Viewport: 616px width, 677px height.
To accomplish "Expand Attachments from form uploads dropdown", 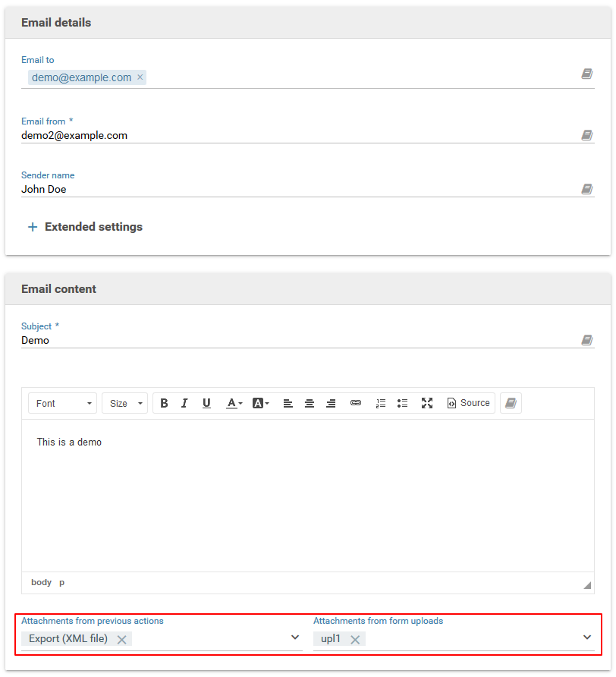I will [586, 638].
